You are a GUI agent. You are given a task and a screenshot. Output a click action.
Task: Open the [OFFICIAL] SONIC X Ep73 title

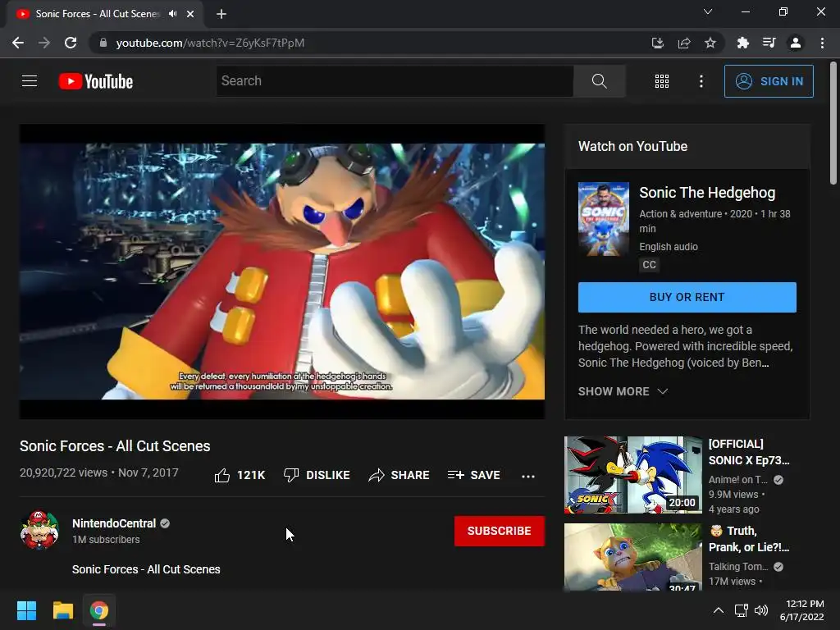(x=749, y=452)
